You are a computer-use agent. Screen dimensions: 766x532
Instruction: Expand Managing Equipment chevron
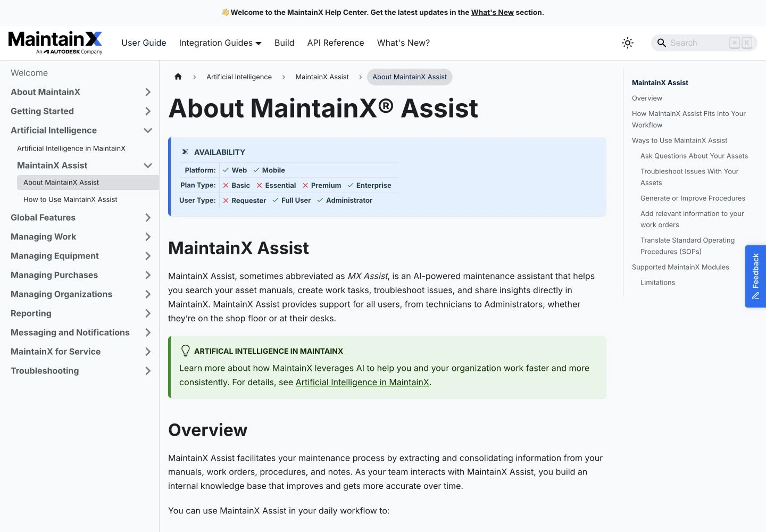148,256
